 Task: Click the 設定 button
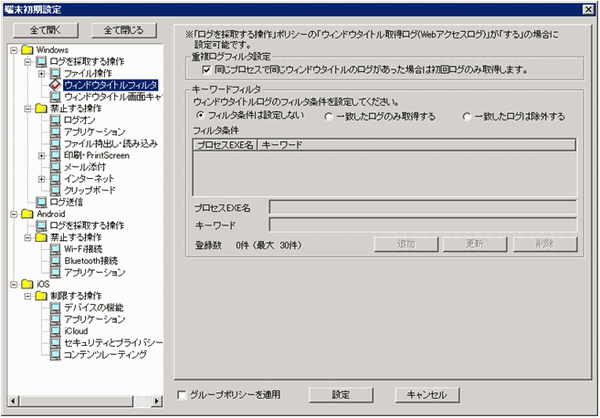click(341, 395)
